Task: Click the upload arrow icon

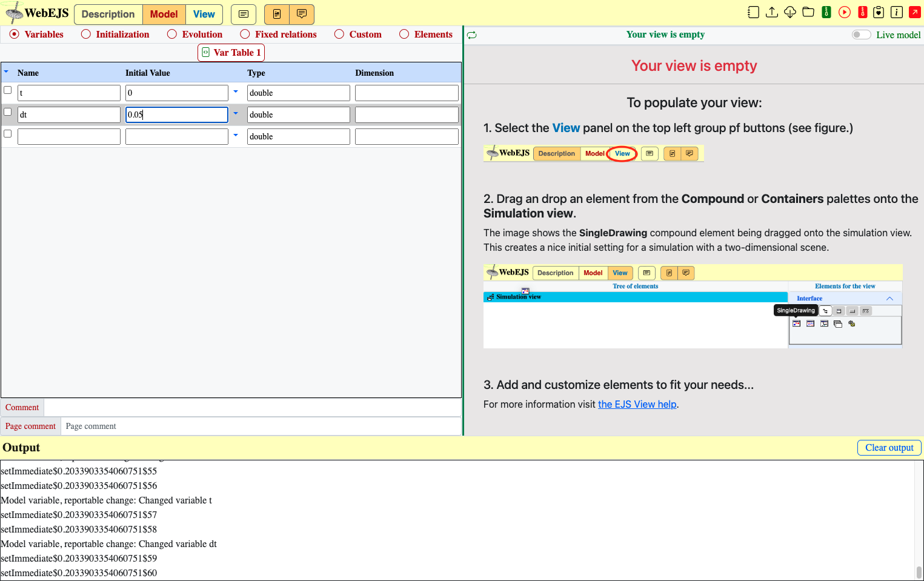Action: pos(772,12)
